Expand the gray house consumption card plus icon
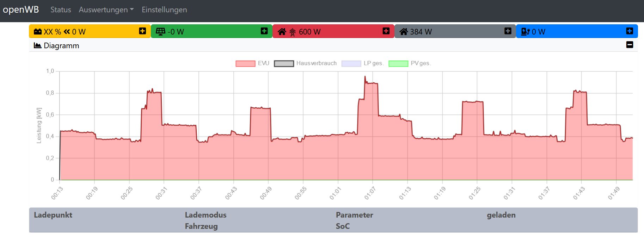This screenshot has width=644, height=238. [508, 31]
